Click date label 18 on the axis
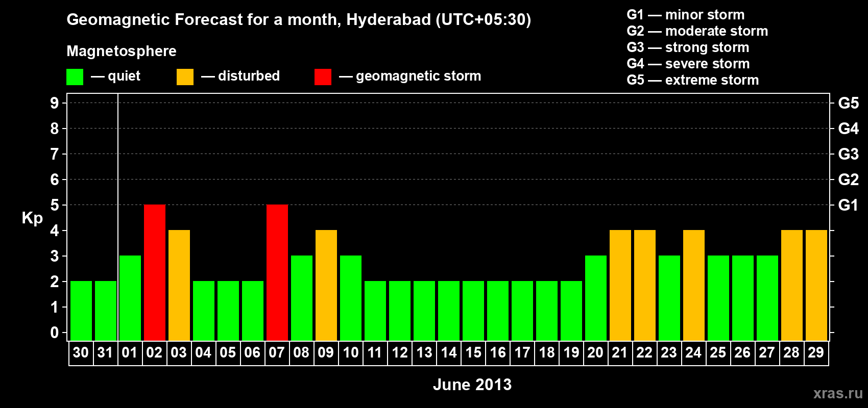 point(546,352)
